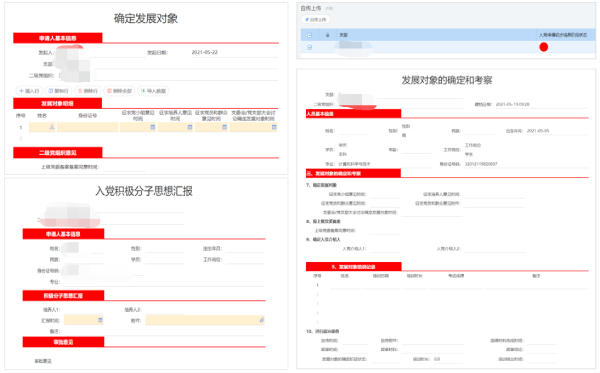Click the 建档日期 value 2021-05-19
The image size is (600, 373).
coord(513,104)
